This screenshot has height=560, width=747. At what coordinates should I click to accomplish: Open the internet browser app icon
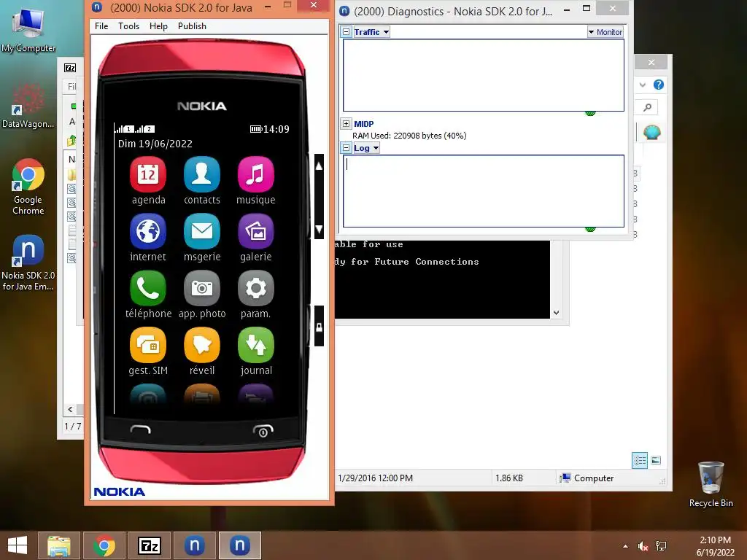coord(147,231)
